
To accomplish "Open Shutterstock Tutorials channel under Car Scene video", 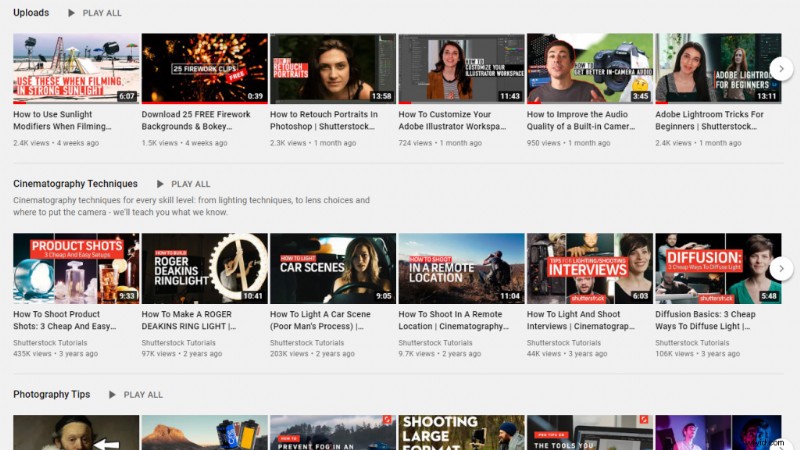I will [307, 343].
